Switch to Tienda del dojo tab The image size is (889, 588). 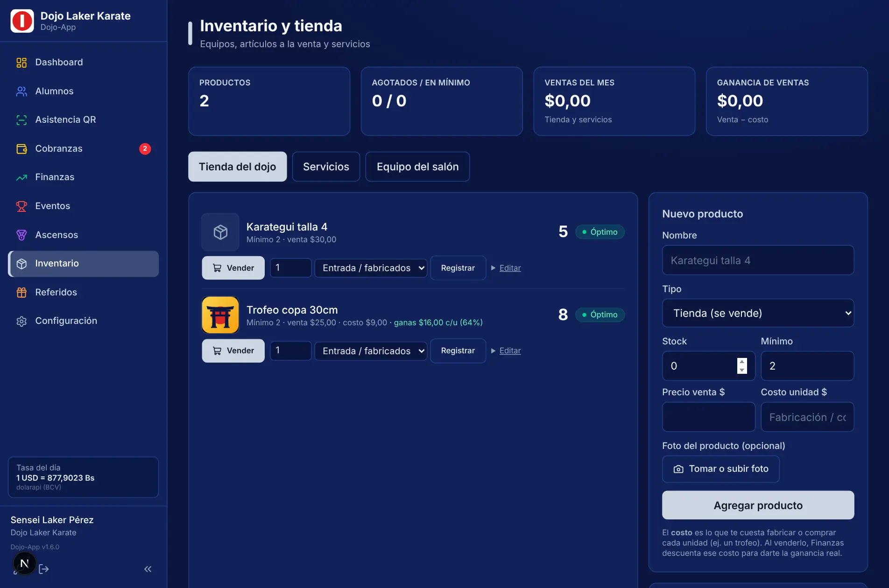coord(238,167)
